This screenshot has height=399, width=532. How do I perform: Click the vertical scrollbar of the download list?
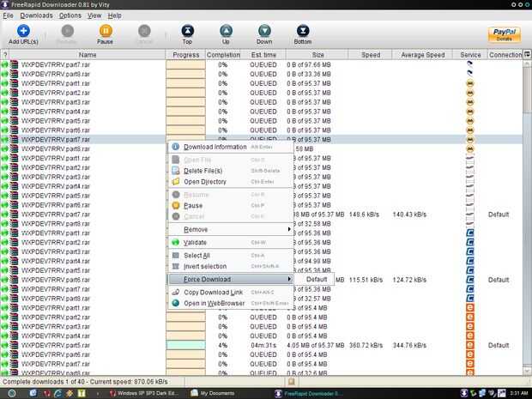click(527, 217)
